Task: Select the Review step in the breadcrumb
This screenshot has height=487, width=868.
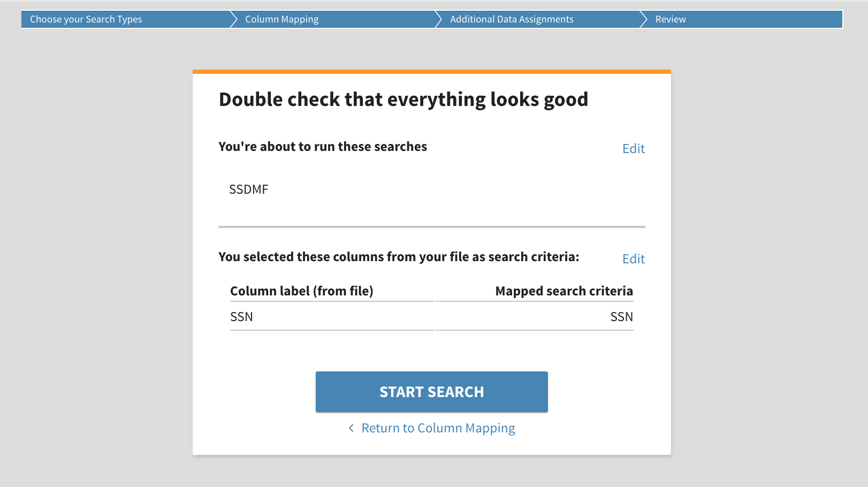Action: [669, 19]
